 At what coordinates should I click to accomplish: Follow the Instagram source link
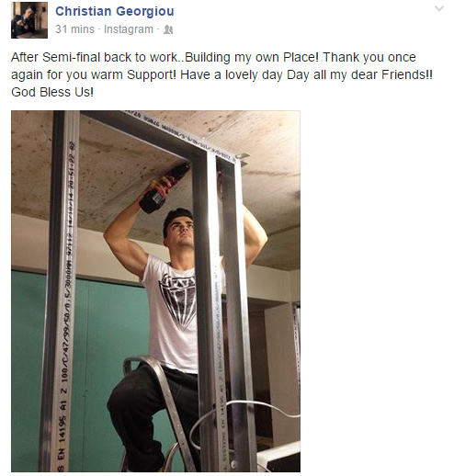tap(129, 29)
